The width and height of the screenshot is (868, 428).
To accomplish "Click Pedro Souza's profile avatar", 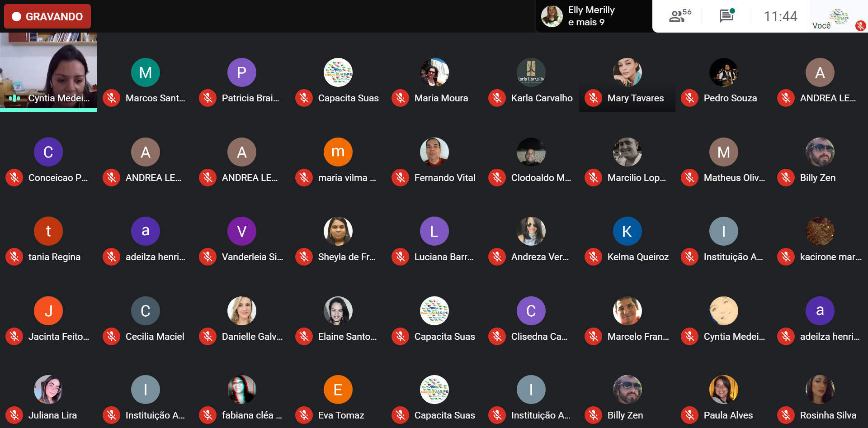I will click(723, 72).
